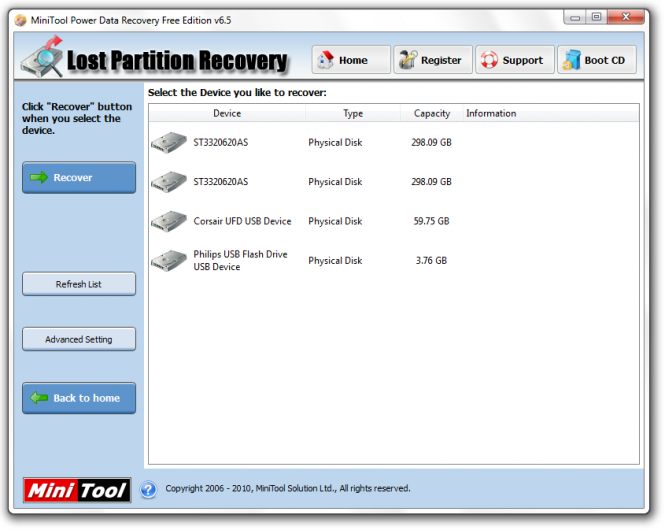
Task: Click disk icon of Corsair UFD USB Device
Action: pyautogui.click(x=169, y=221)
